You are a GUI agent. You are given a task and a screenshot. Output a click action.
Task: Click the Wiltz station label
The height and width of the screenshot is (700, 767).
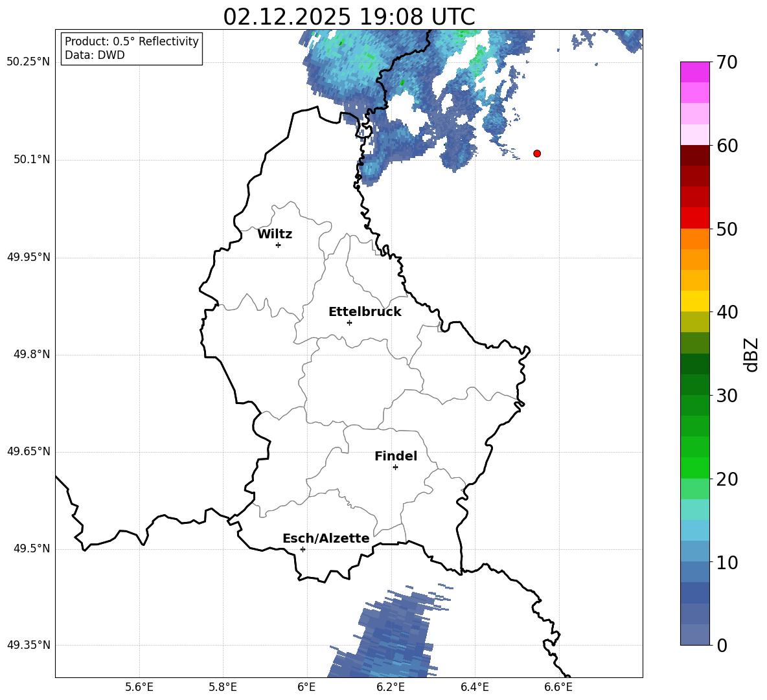275,234
